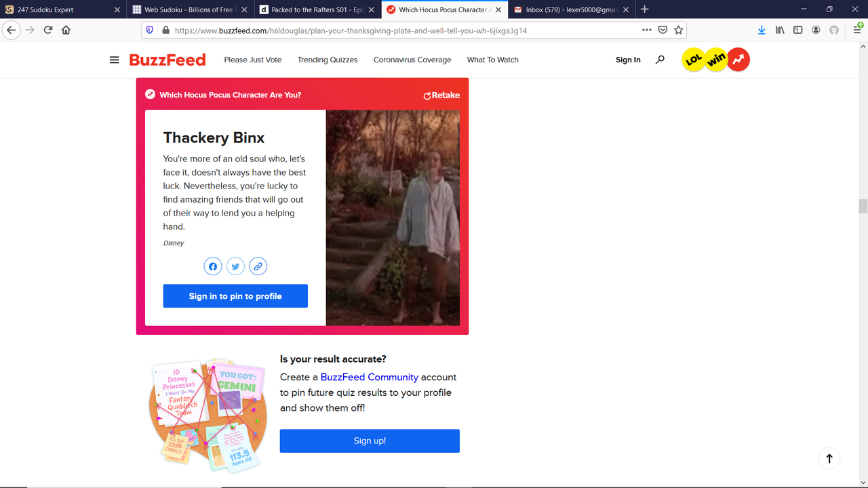The image size is (868, 488).
Task: Click the BuzzFeed logo
Action: point(167,60)
